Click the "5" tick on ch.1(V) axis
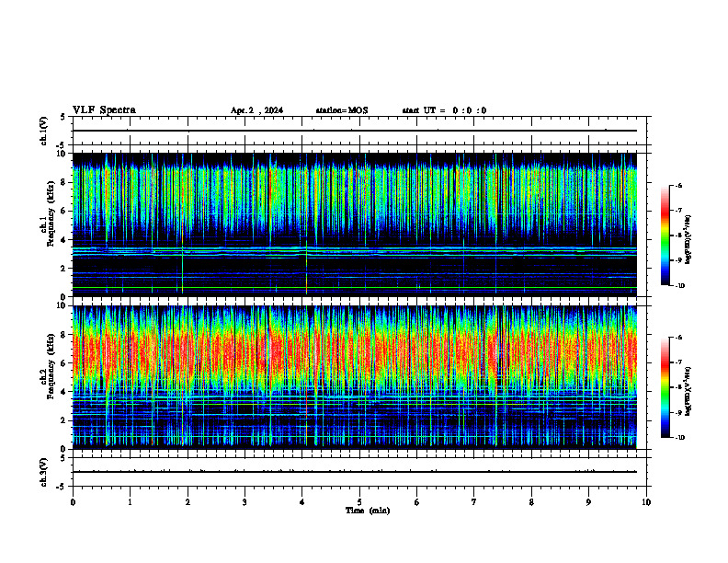The image size is (728, 563). [63, 117]
